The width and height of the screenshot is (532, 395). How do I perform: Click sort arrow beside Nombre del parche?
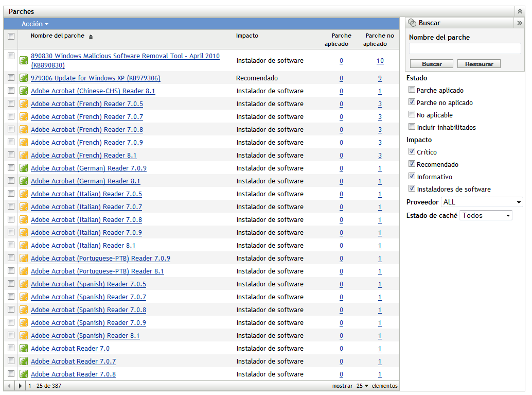click(x=91, y=37)
